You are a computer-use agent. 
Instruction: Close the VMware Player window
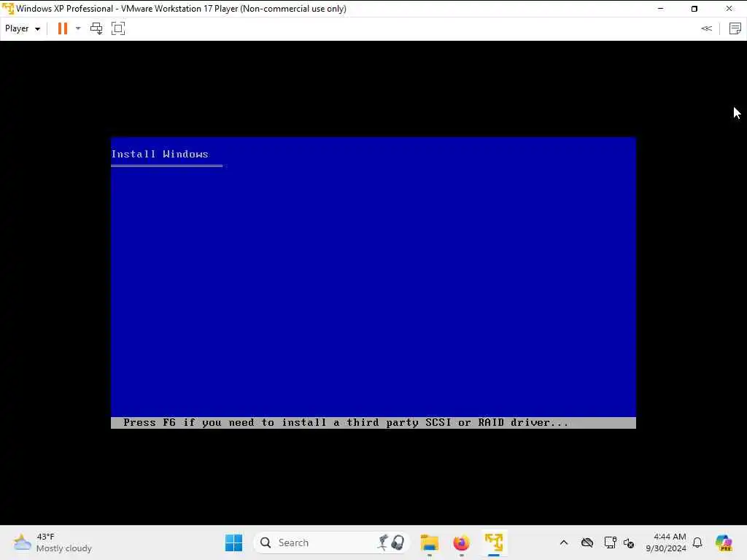coord(729,9)
